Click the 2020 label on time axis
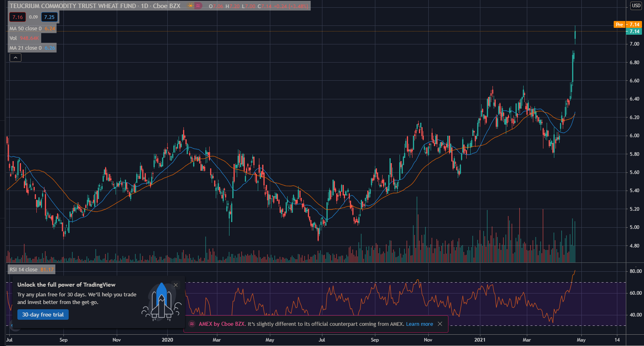This screenshot has height=346, width=644. (167, 340)
